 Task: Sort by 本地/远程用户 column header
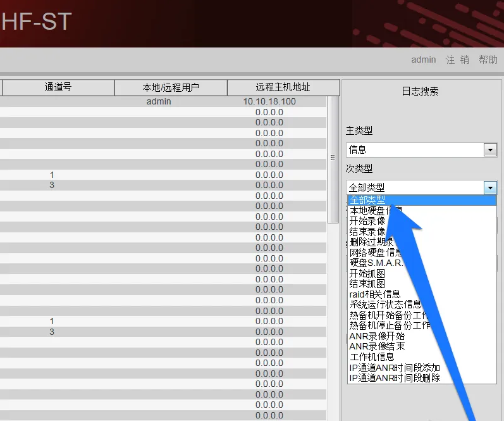tap(171, 87)
